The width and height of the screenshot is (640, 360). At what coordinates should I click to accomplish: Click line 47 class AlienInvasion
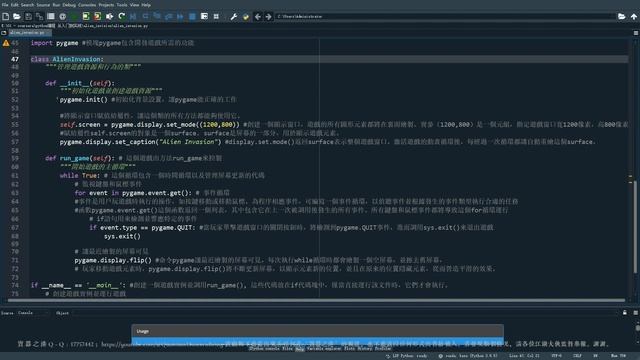coord(67,59)
